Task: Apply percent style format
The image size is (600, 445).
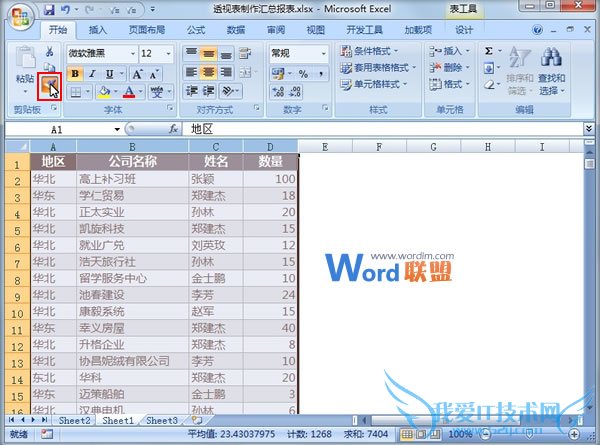Action: (303, 74)
